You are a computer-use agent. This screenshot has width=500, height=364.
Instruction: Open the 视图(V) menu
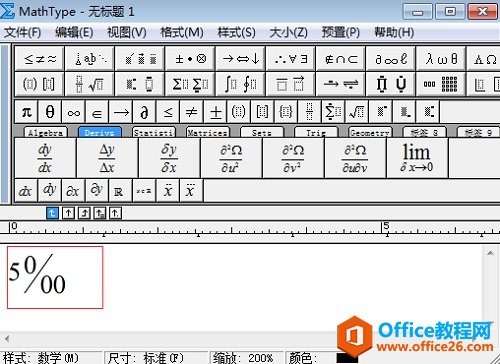click(127, 33)
